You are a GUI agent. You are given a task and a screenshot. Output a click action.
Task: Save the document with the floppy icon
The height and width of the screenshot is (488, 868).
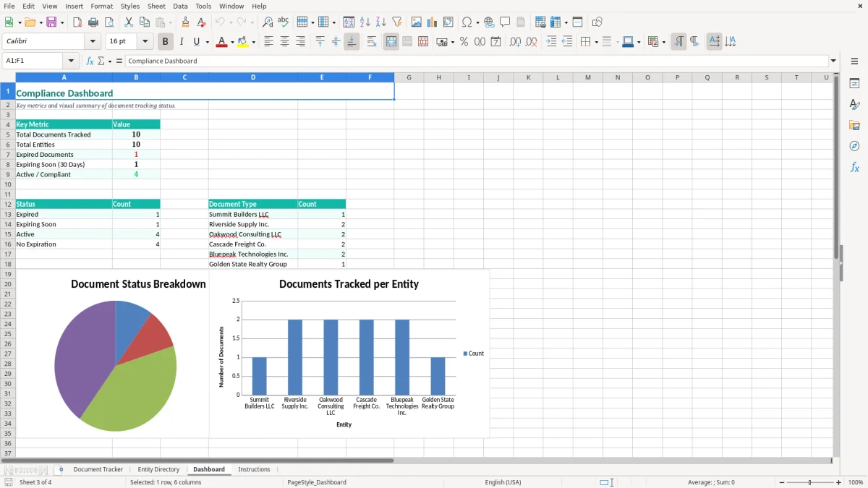click(x=51, y=22)
